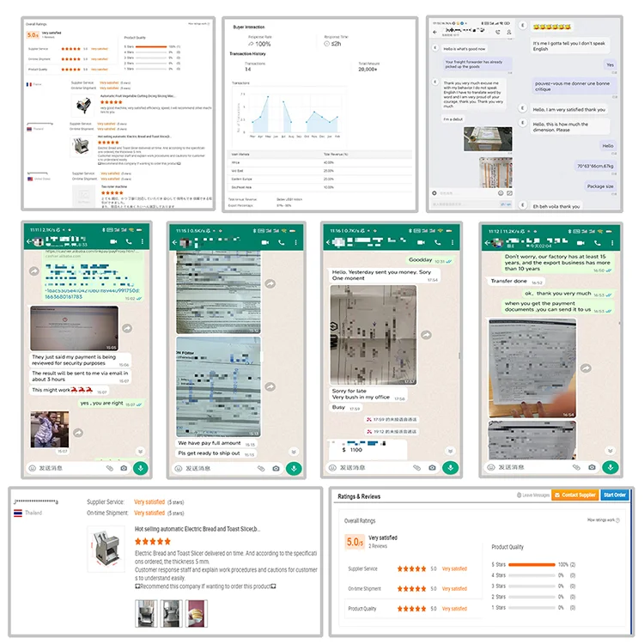This screenshot has height=644, width=644.
Task: Tap scroll-down chevron in 11:12 WhatsApp chat
Action: pyautogui.click(x=611, y=451)
